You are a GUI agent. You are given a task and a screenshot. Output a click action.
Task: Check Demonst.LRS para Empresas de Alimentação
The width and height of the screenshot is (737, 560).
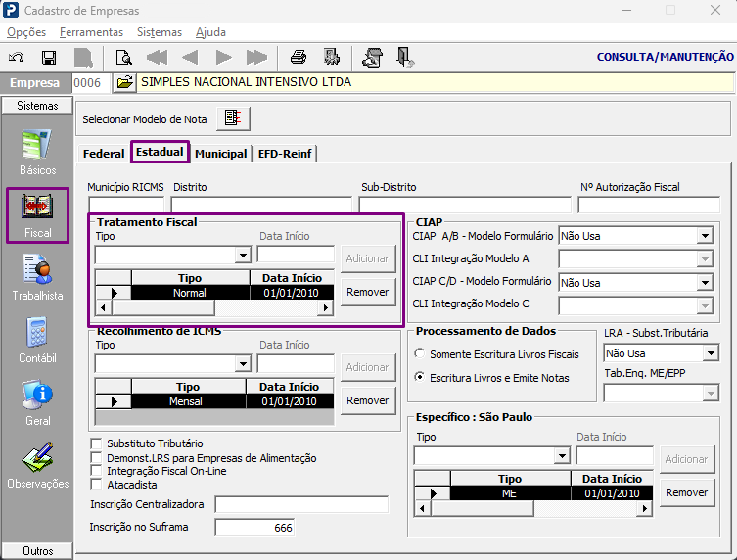pyautogui.click(x=96, y=457)
